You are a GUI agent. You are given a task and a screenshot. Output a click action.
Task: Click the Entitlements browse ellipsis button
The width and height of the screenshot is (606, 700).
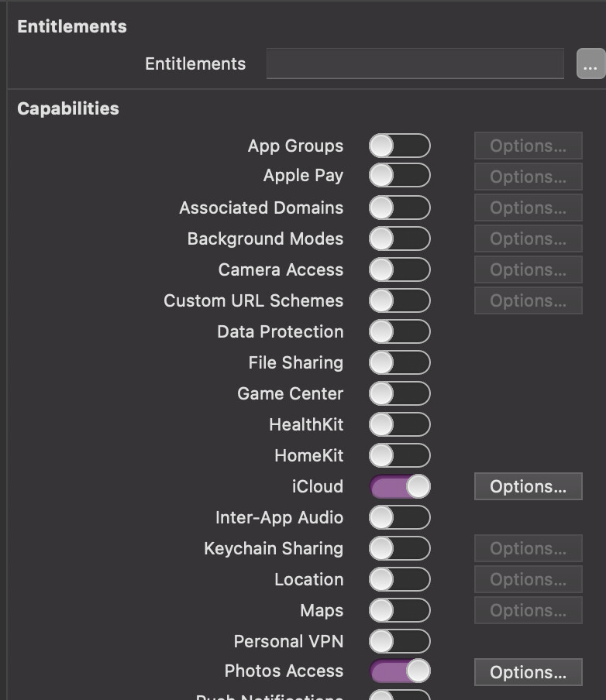coord(591,64)
